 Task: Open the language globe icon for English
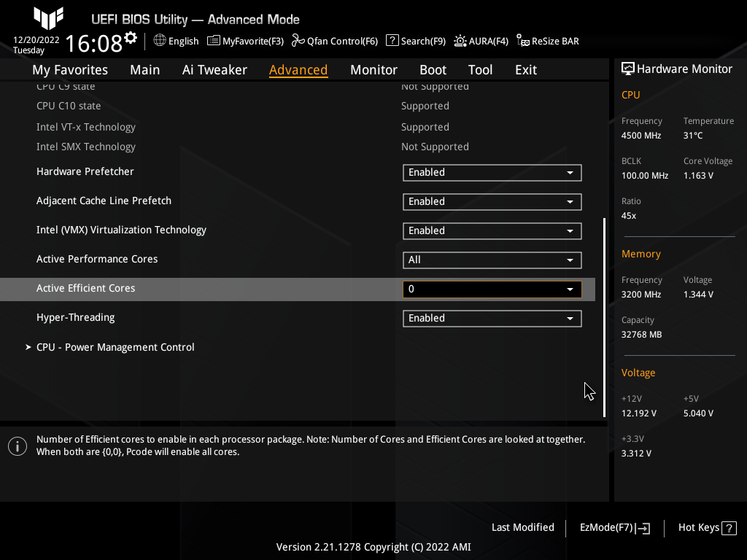pyautogui.click(x=160, y=41)
